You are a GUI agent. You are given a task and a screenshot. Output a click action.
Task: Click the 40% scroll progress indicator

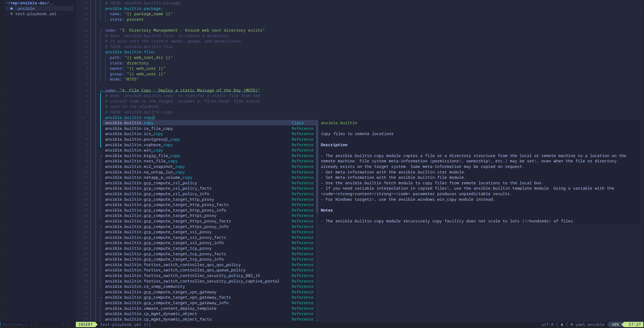click(x=615, y=324)
